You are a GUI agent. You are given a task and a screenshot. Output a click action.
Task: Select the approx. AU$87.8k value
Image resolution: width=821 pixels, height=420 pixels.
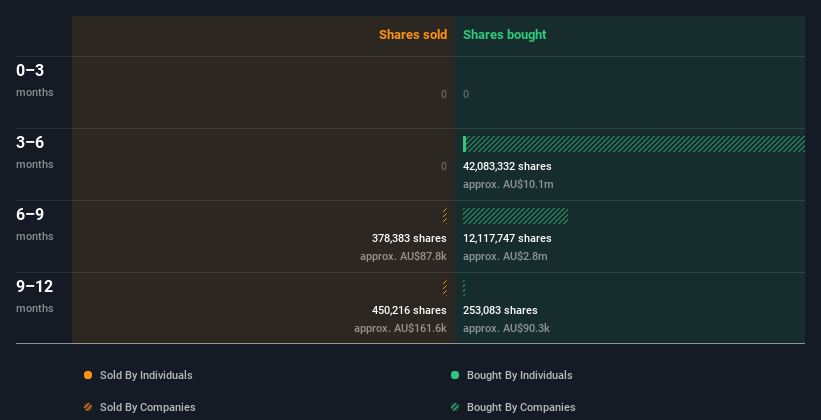(403, 257)
